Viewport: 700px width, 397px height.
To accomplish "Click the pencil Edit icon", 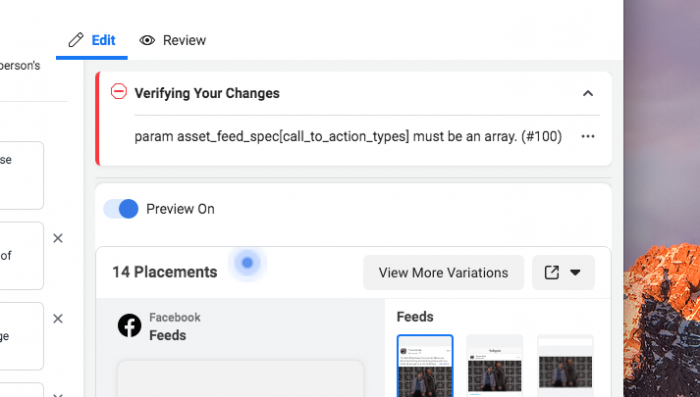I will point(76,40).
